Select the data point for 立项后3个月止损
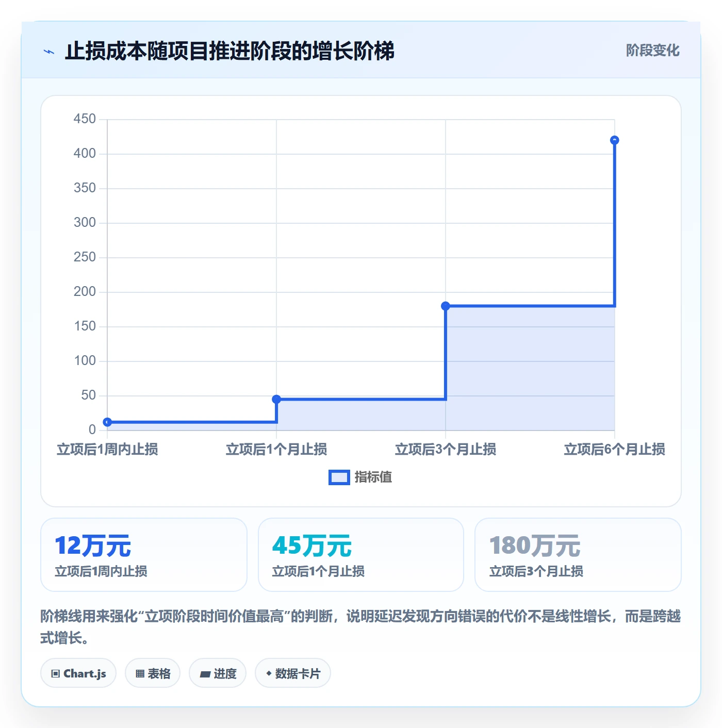This screenshot has width=722, height=728. [446, 306]
